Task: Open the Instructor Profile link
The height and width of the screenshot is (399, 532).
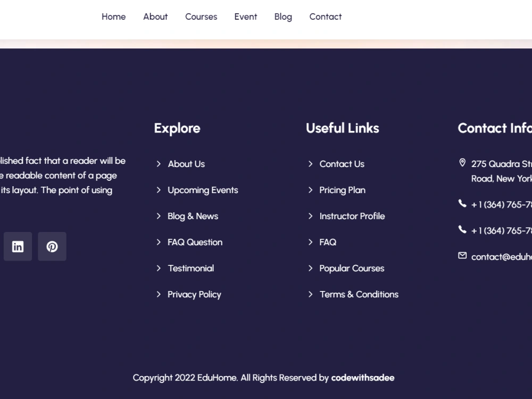Action: 352,216
